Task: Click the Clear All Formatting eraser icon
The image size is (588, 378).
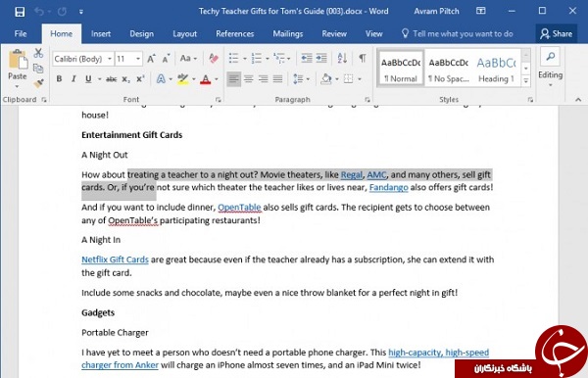Action: click(214, 59)
